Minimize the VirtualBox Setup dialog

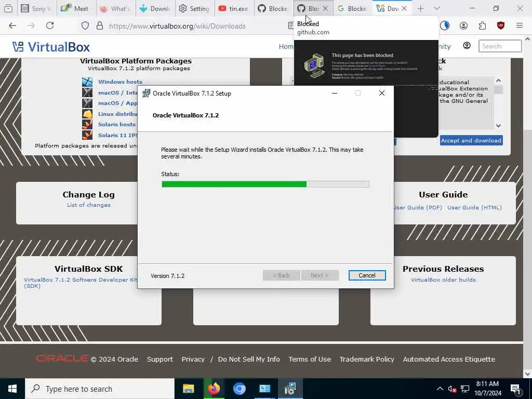(x=335, y=94)
